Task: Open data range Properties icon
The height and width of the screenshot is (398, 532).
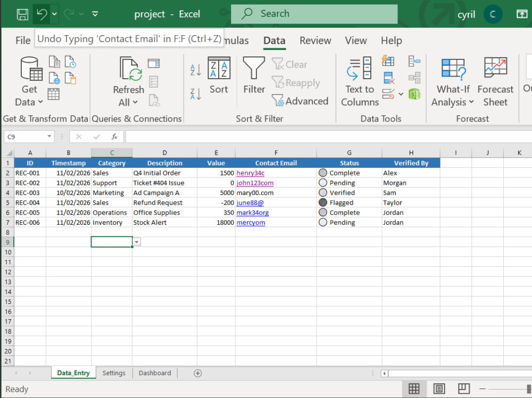Action: click(x=154, y=82)
